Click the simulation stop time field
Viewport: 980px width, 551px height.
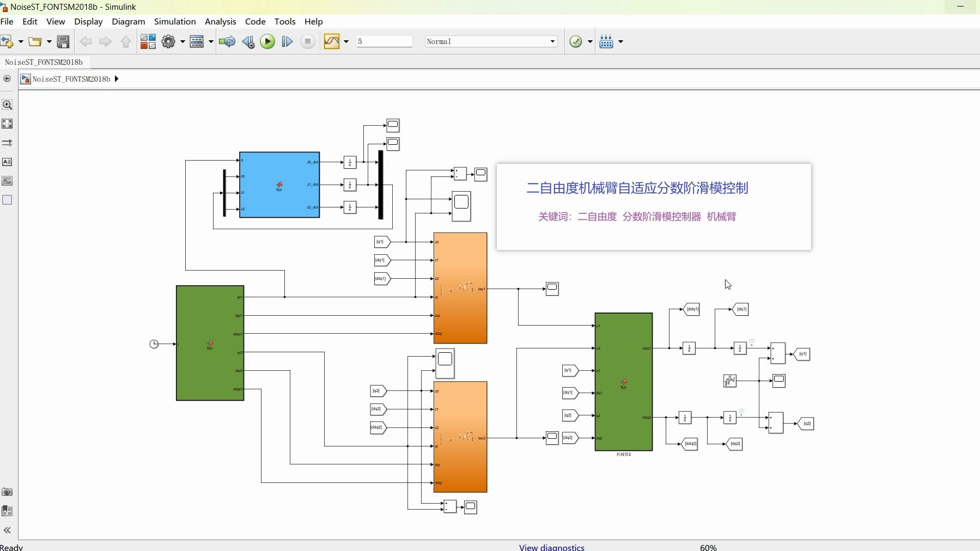[385, 41]
